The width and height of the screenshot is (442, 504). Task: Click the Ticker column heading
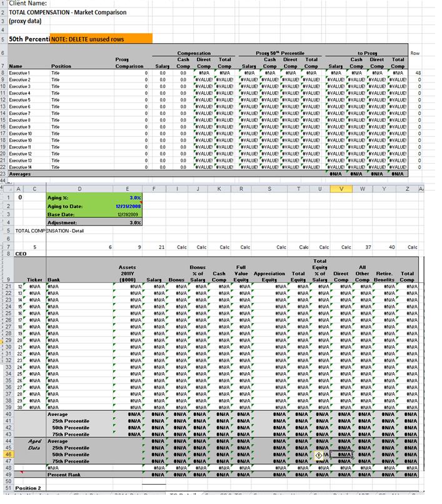tap(34, 280)
